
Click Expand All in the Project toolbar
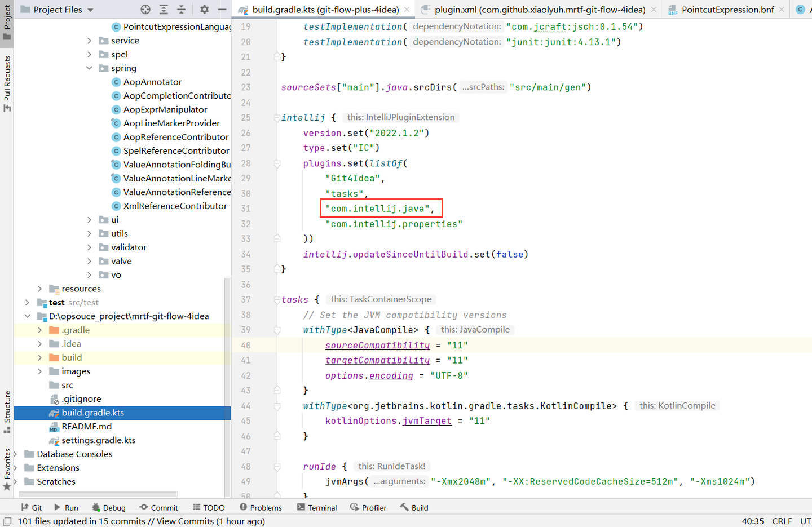click(x=164, y=10)
